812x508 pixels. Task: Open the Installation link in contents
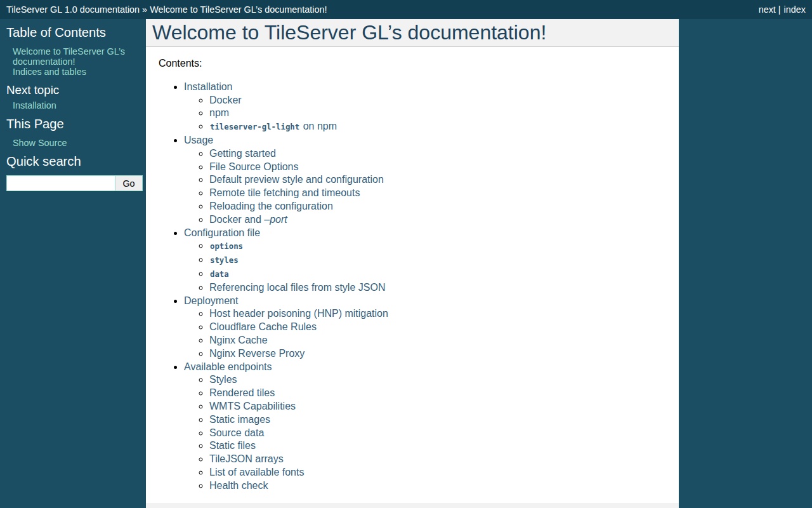208,86
